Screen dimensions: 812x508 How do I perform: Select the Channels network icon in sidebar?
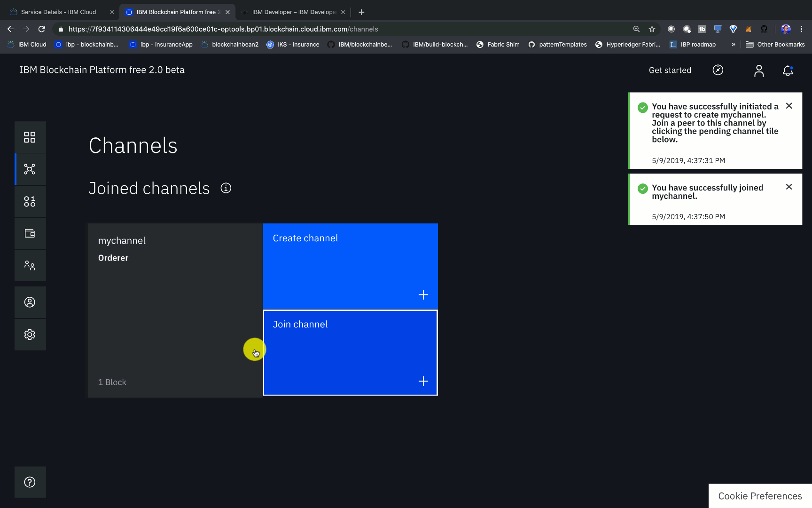[30, 169]
